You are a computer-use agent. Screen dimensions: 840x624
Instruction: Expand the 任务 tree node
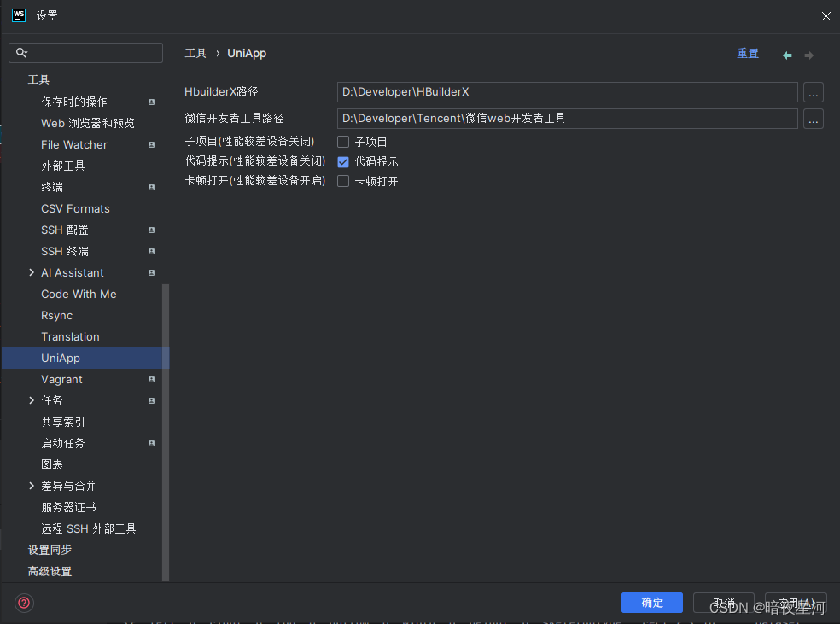[x=32, y=400]
